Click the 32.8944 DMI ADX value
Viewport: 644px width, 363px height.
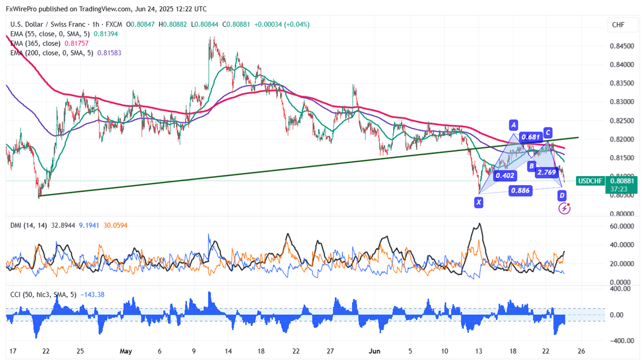pos(63,225)
